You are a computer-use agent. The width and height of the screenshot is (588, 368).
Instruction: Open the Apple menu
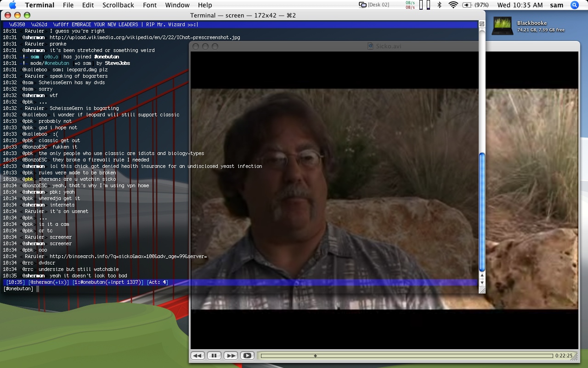click(12, 5)
